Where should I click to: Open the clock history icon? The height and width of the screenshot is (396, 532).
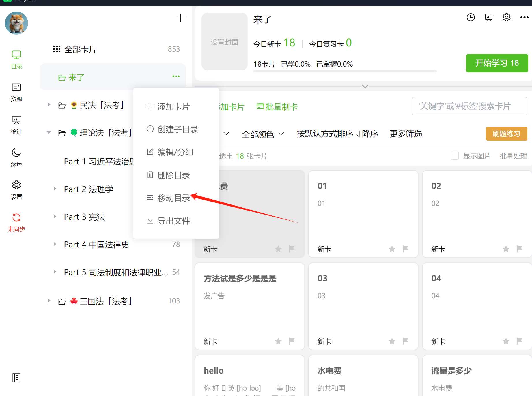(471, 18)
